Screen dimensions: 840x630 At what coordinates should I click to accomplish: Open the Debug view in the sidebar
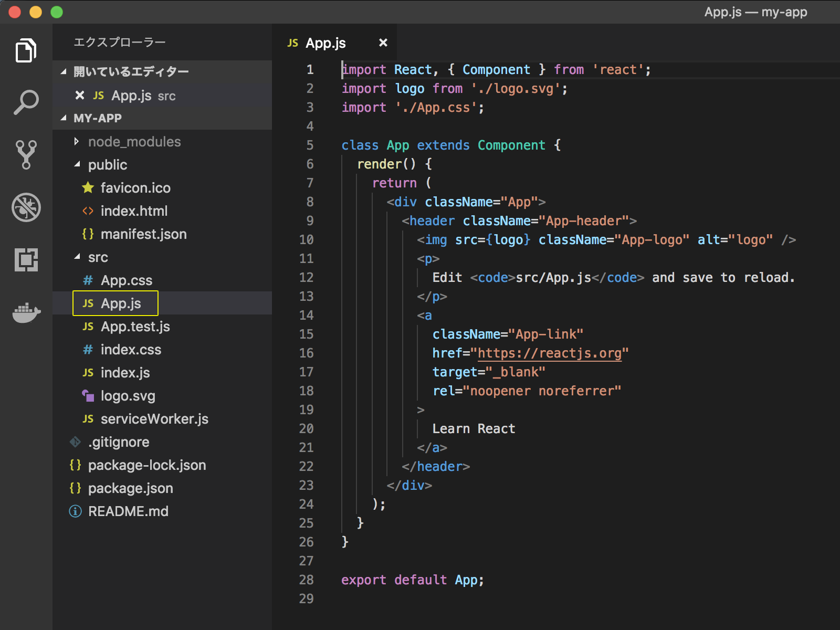26,207
